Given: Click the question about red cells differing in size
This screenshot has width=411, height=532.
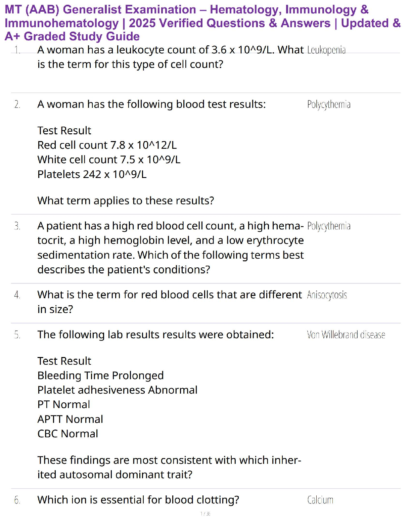Looking at the screenshot, I should point(170,302).
